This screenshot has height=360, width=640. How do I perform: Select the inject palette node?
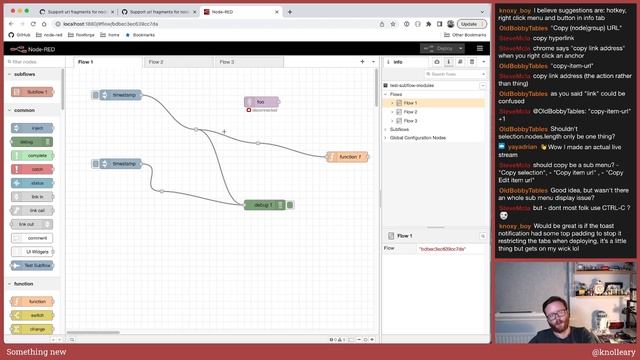click(33, 128)
